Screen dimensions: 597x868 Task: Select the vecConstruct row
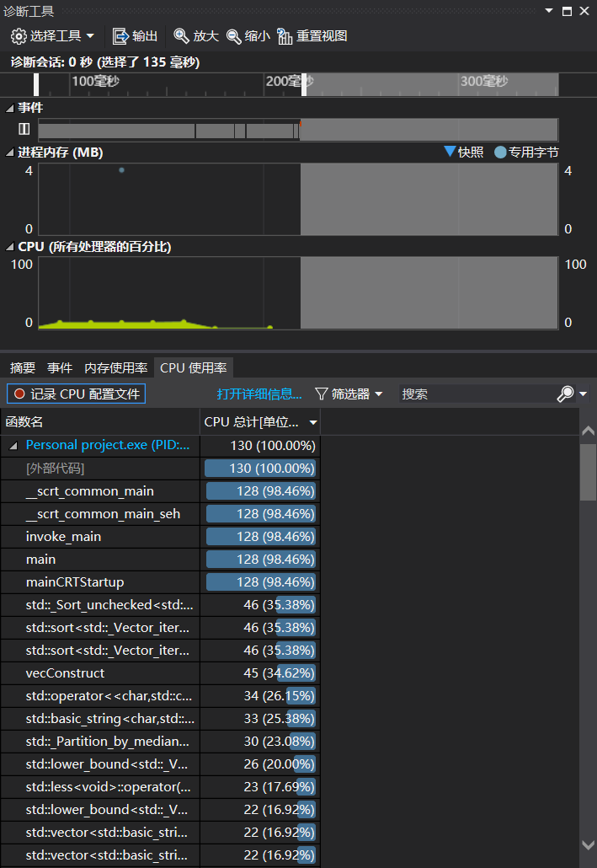[x=161, y=672]
